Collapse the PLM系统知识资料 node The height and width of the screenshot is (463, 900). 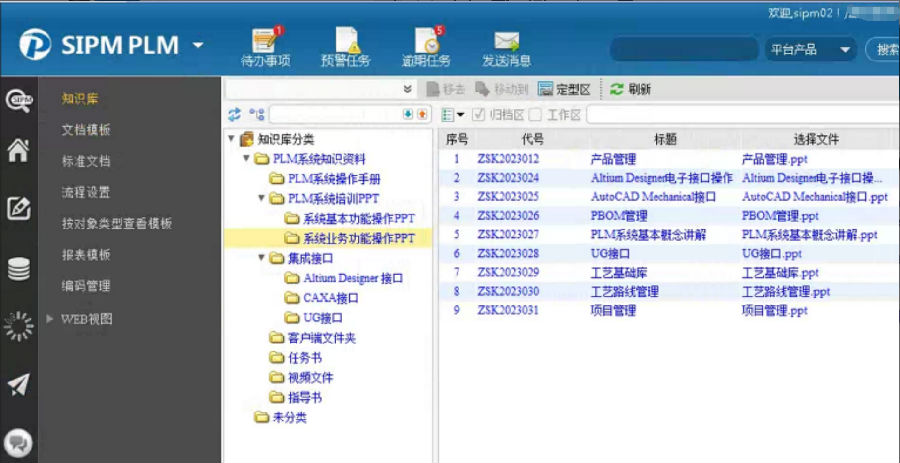(246, 158)
